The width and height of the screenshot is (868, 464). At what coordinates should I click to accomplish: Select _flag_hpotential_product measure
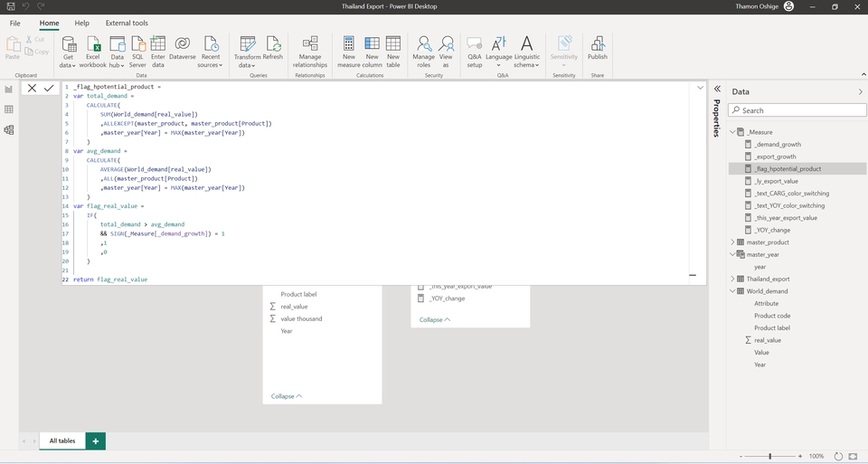(x=797, y=169)
